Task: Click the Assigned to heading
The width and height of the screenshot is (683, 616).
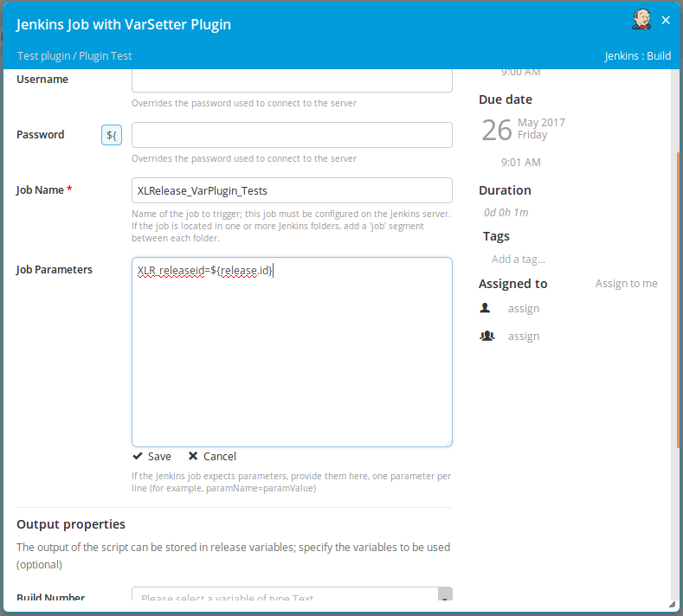Action: click(513, 284)
